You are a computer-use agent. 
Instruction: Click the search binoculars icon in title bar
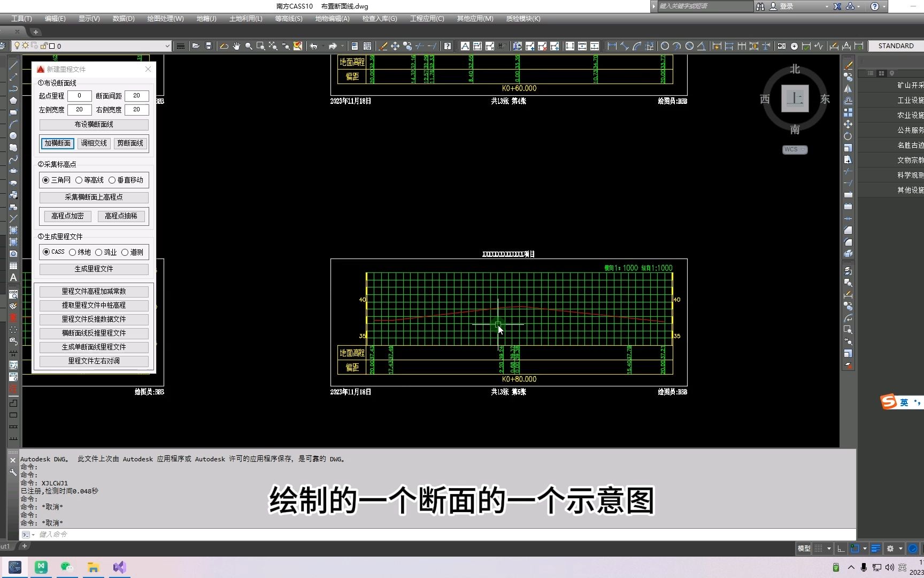(760, 6)
